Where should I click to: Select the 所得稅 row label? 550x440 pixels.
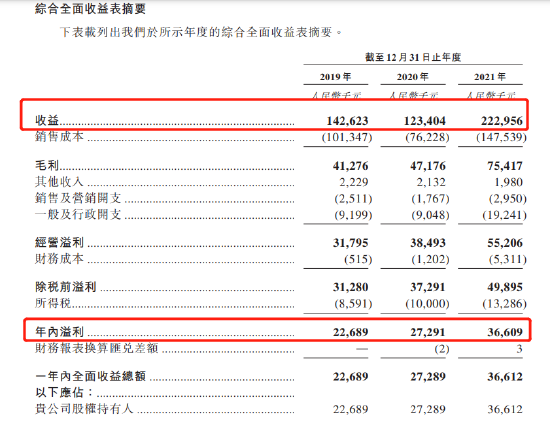pyautogui.click(x=53, y=303)
